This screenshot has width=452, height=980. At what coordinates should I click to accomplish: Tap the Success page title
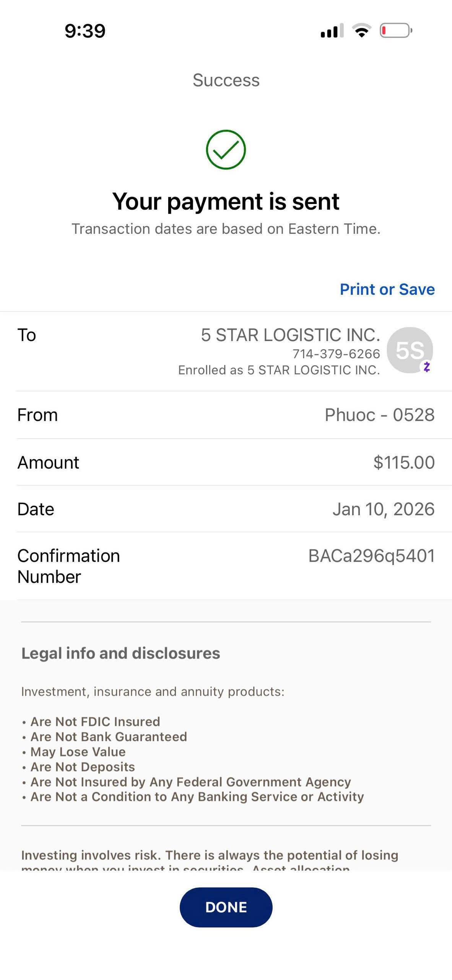coord(226,80)
